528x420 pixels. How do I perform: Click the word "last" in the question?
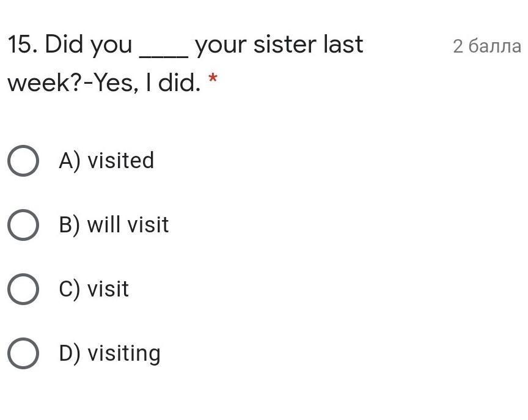[x=343, y=45]
